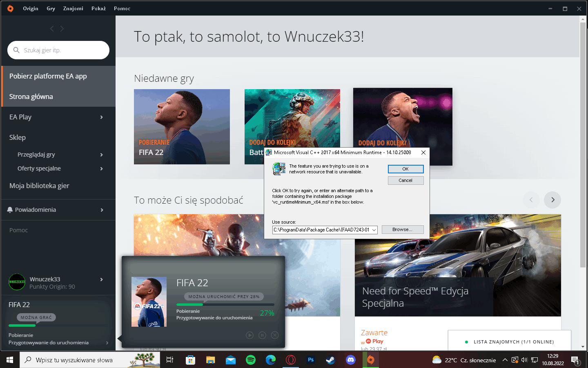588x368 pixels.
Task: Open Pobierz platformę EA app
Action: click(58, 76)
